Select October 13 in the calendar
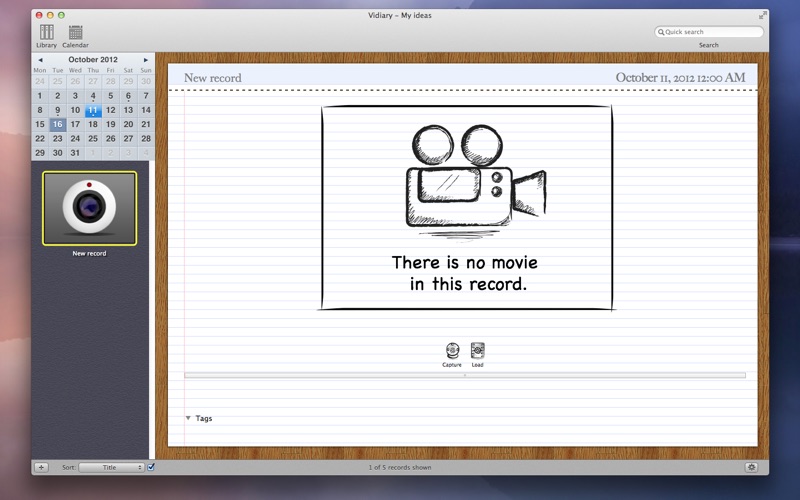Screen dimensions: 800x500 pyautogui.click(x=128, y=110)
